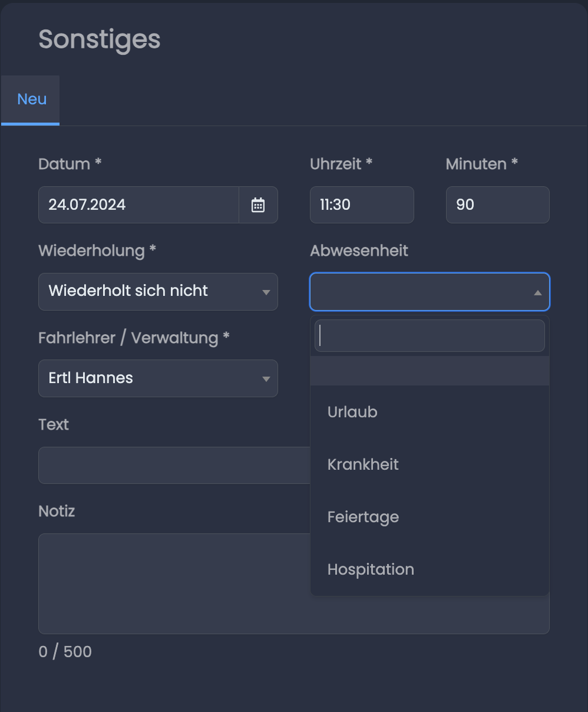Select Hospitation as absence type
Screen dimensions: 588x712
430,569
